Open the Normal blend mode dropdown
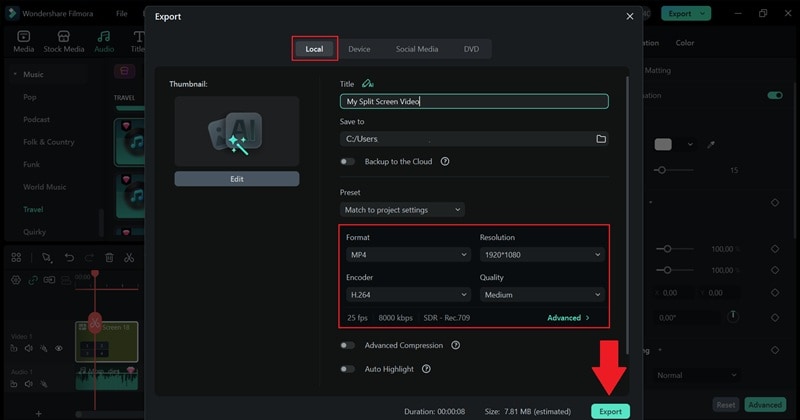Screen dimensions: 800x420 coord(697,375)
